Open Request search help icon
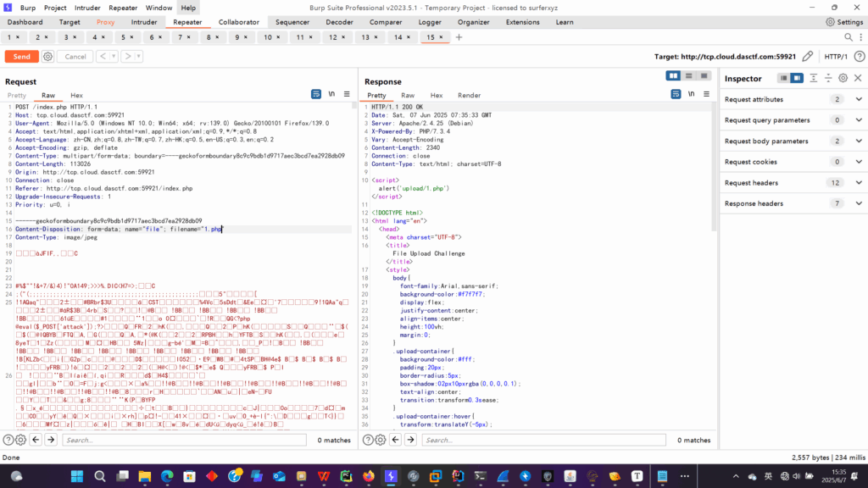868x488 pixels. [8, 440]
